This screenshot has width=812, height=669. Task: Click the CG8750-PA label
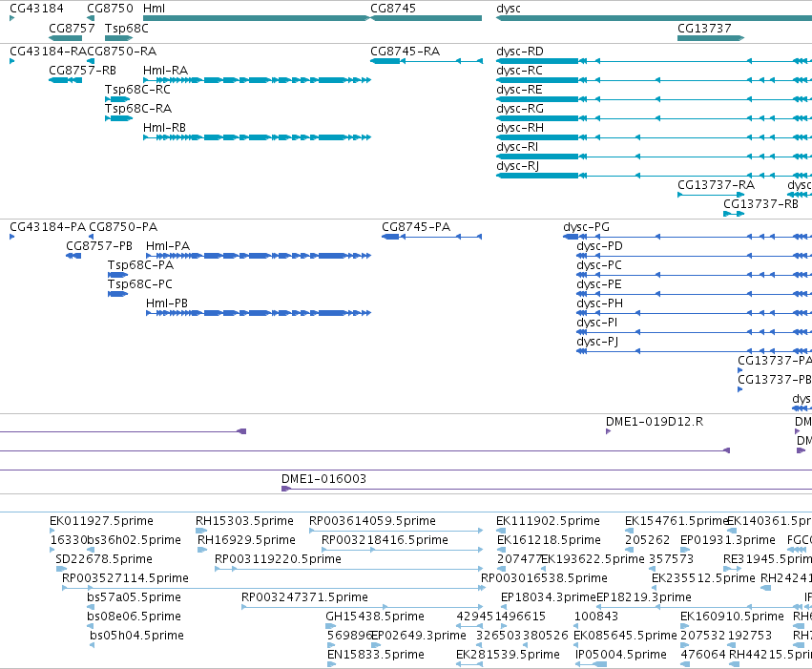[123, 227]
